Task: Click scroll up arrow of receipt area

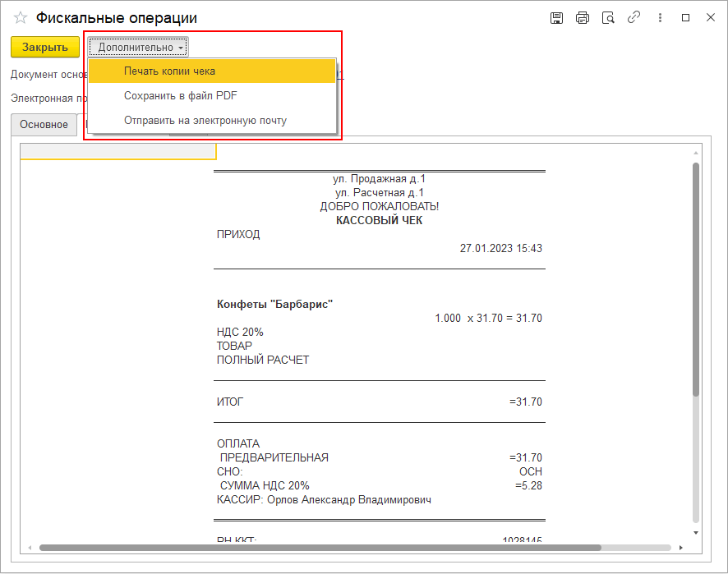Action: [696, 153]
